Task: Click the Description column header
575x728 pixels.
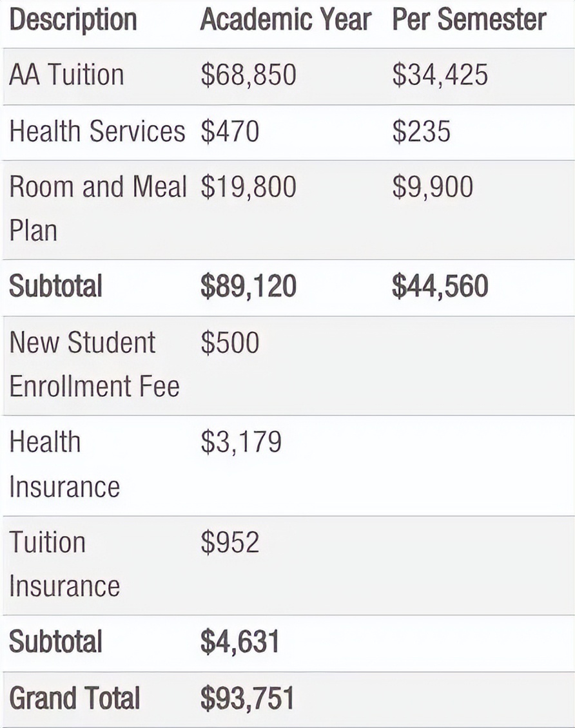Action: point(73,20)
